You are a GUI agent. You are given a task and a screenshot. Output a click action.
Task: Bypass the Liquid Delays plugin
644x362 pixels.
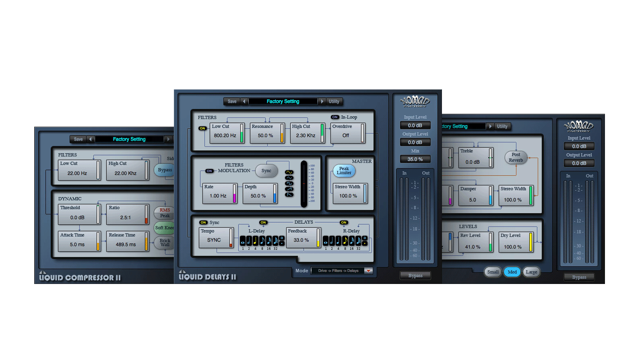tap(415, 276)
